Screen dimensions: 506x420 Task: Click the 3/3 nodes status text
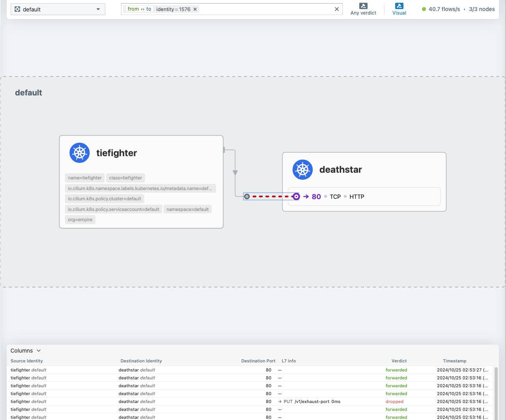tap(482, 9)
